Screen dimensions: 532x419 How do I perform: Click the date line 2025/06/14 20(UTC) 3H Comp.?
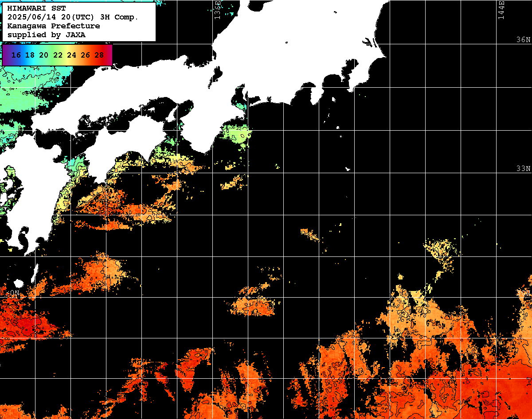[73, 17]
